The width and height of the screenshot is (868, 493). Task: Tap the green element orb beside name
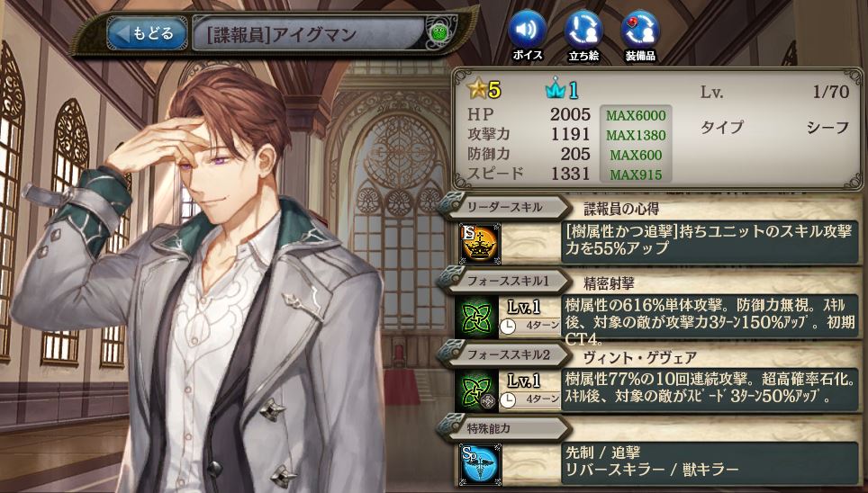pos(439,32)
